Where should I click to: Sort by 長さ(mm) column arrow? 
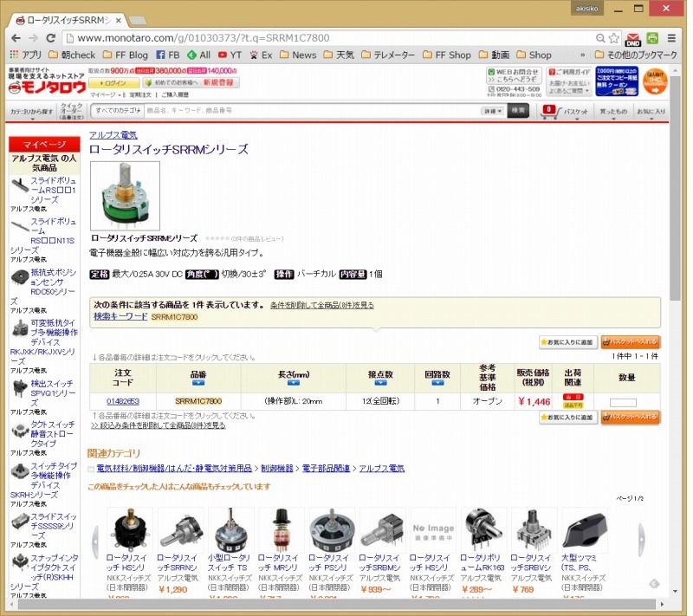[x=293, y=383]
